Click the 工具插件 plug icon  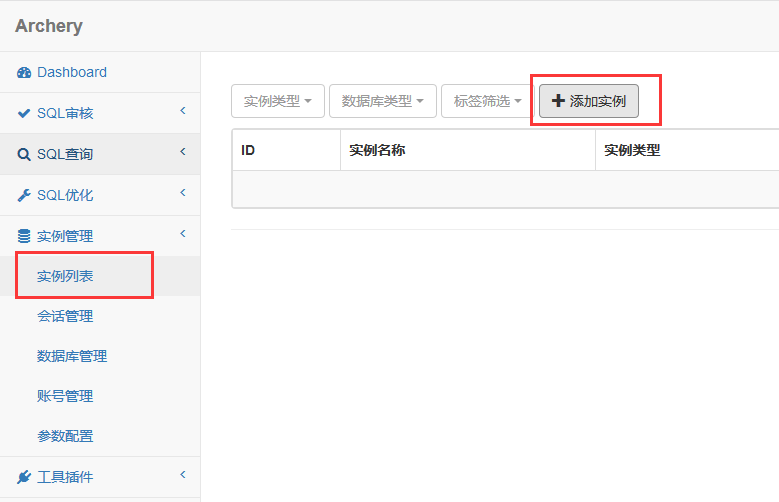[x=24, y=477]
